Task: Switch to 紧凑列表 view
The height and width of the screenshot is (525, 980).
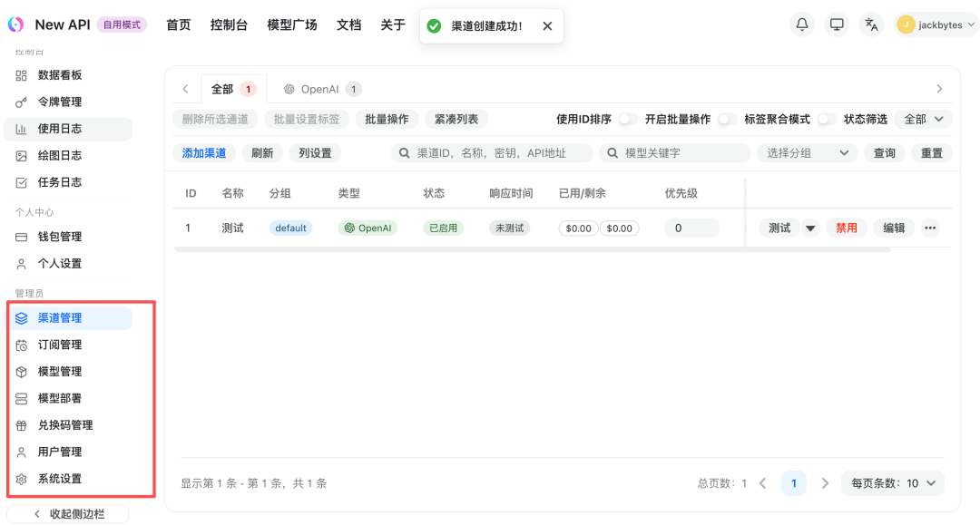Action: tap(456, 119)
